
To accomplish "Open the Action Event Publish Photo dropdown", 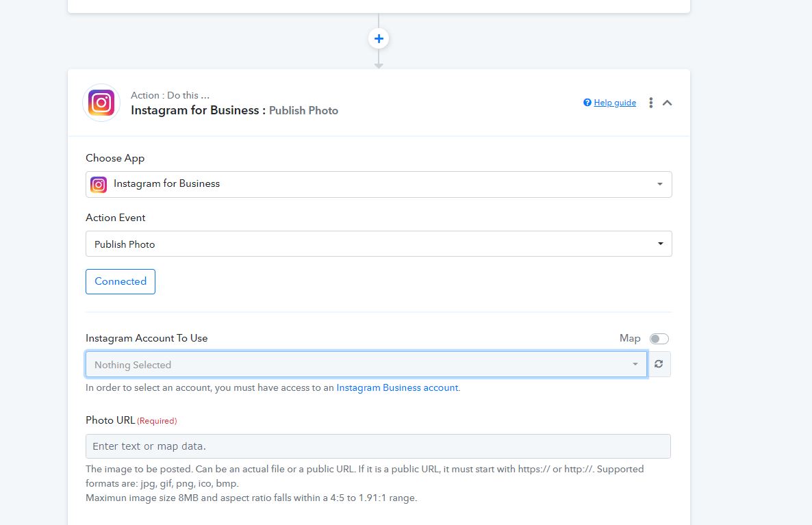I will point(379,244).
